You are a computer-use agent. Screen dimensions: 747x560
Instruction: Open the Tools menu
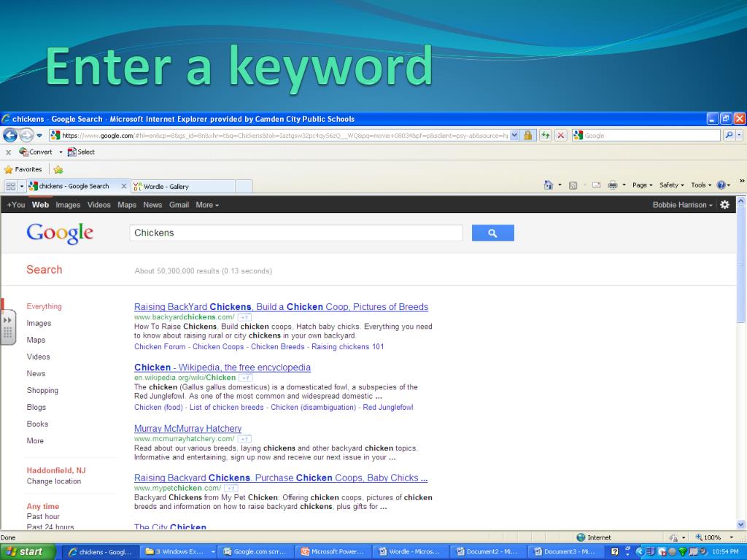[701, 185]
